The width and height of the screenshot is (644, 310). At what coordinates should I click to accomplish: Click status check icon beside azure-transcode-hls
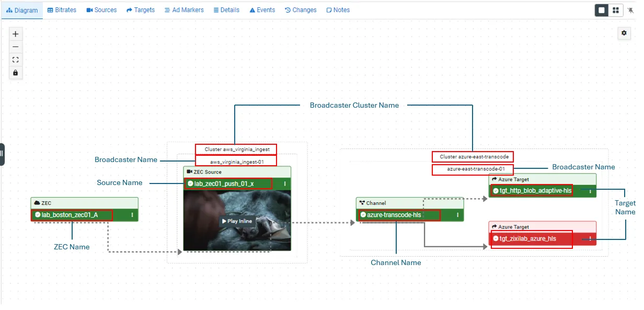pos(363,215)
